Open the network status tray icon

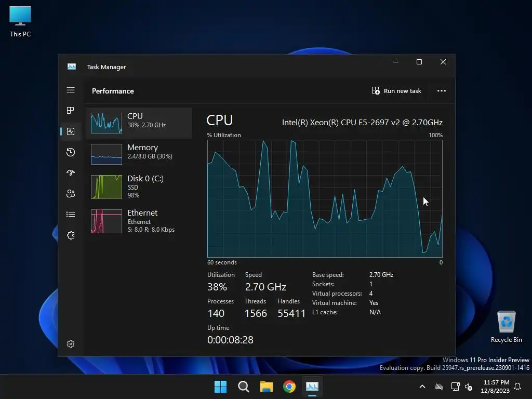pos(455,387)
